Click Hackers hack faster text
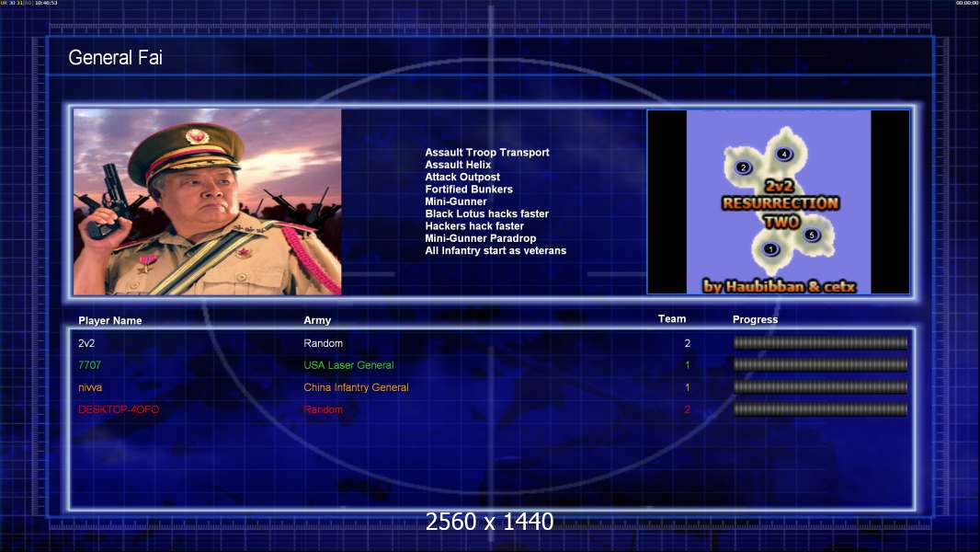This screenshot has height=552, width=980. coord(474,225)
